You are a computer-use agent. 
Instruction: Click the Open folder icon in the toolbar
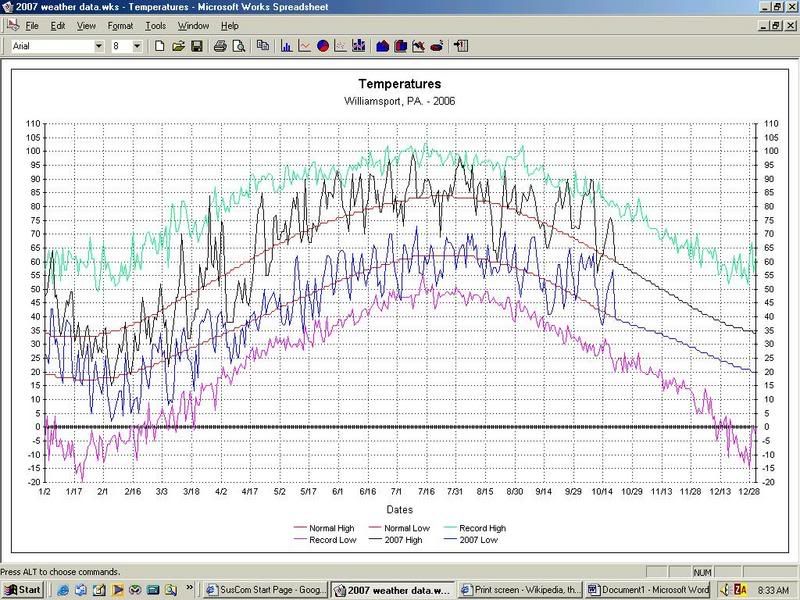(178, 46)
